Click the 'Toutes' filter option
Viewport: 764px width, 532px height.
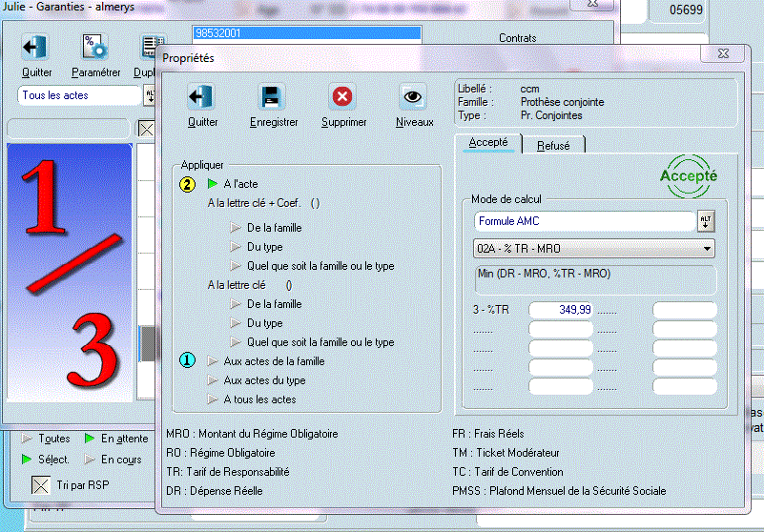(53, 439)
